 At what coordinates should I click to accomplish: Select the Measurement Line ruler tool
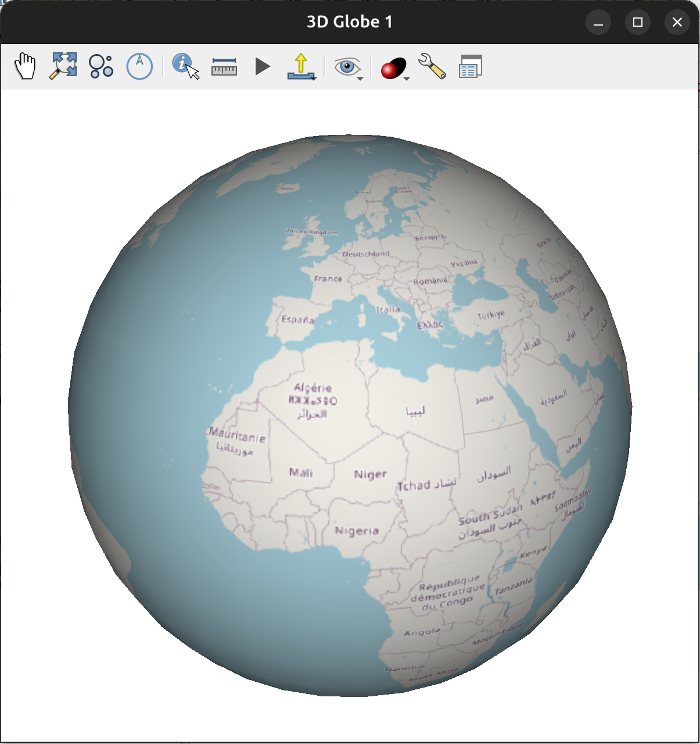point(224,66)
